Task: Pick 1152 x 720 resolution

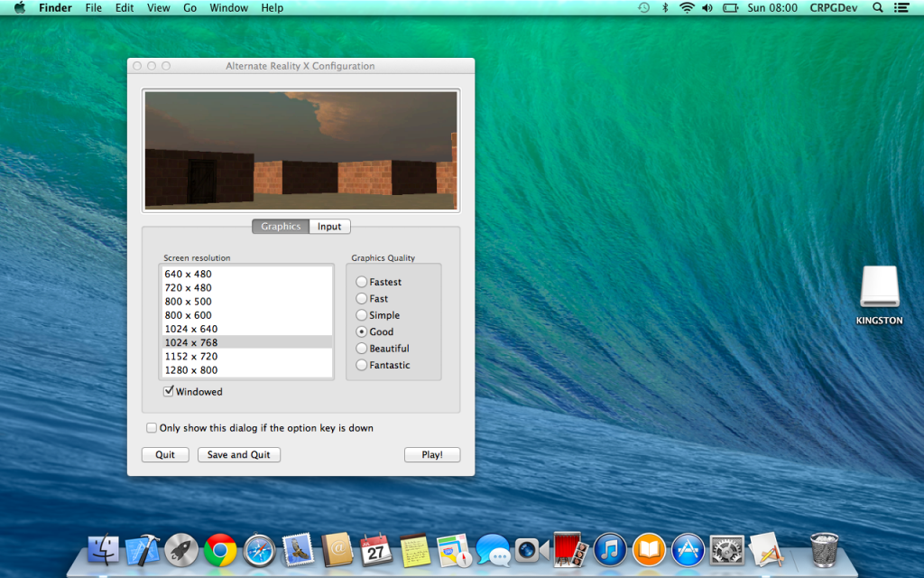Action: click(247, 356)
